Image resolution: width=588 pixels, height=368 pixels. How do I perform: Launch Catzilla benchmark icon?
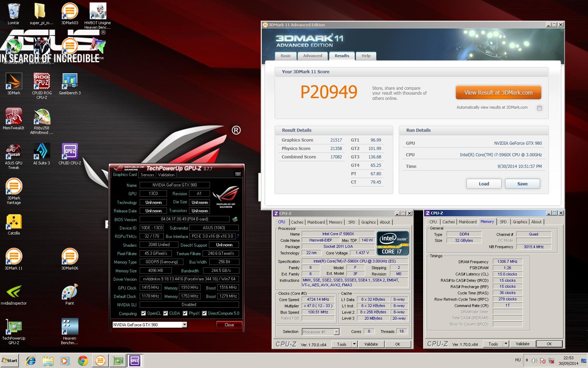click(x=14, y=224)
